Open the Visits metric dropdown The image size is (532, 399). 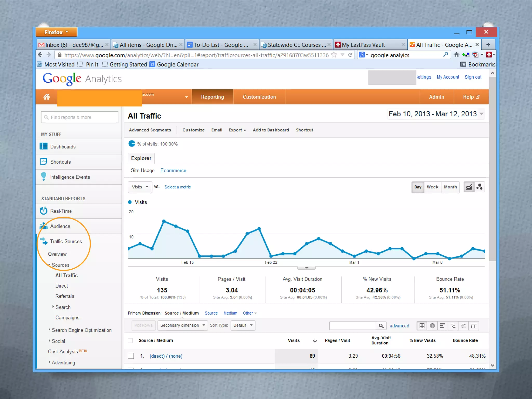click(140, 187)
